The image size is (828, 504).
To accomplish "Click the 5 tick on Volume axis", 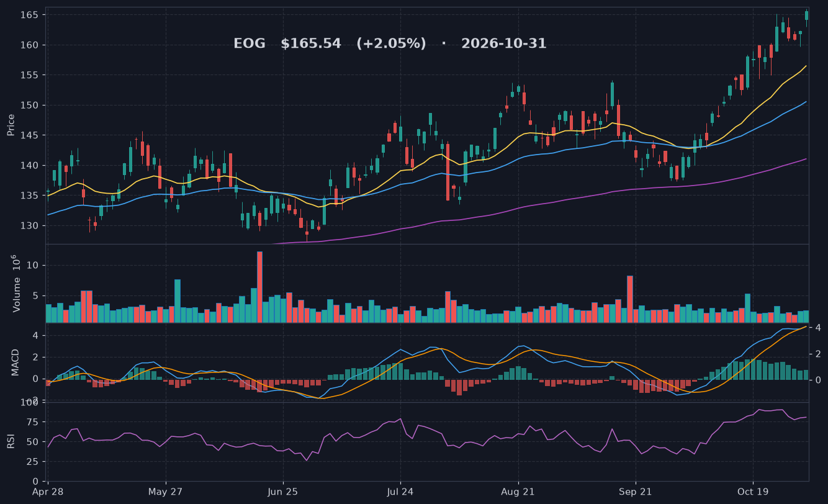I will click(x=37, y=295).
